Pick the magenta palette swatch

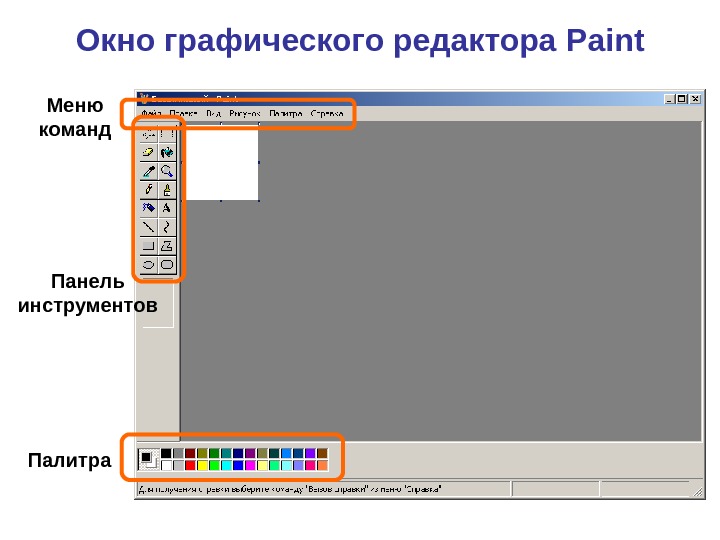[250, 466]
